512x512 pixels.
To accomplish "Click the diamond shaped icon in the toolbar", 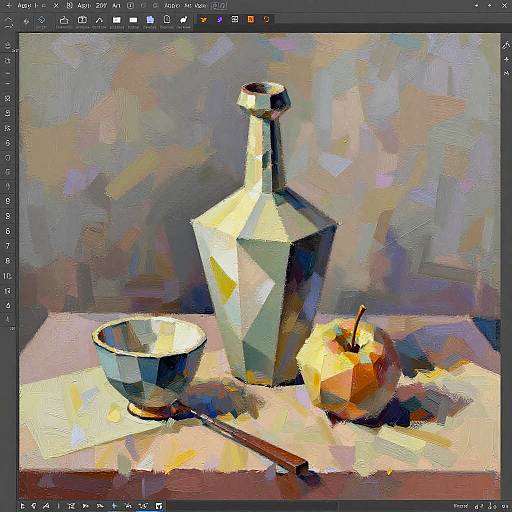I will 42,20.
